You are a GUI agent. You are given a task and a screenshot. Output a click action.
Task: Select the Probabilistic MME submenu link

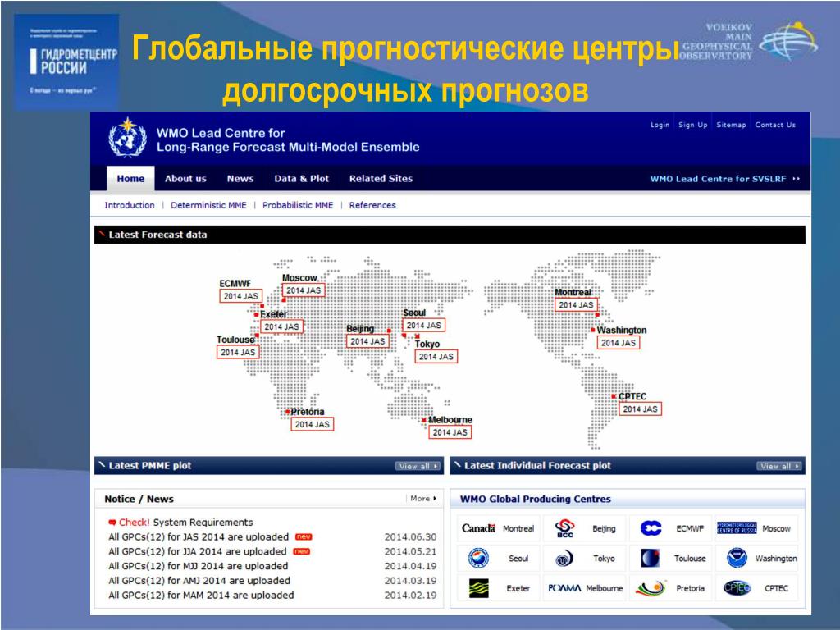pos(297,205)
